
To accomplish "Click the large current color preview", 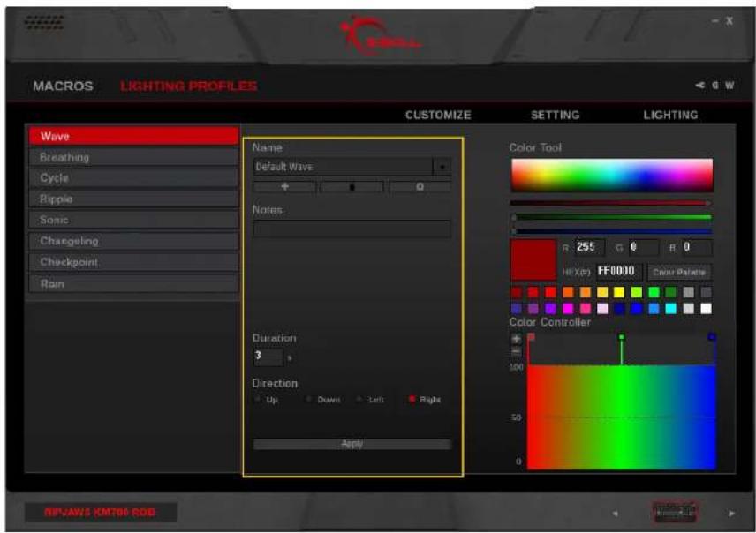I will tap(533, 260).
